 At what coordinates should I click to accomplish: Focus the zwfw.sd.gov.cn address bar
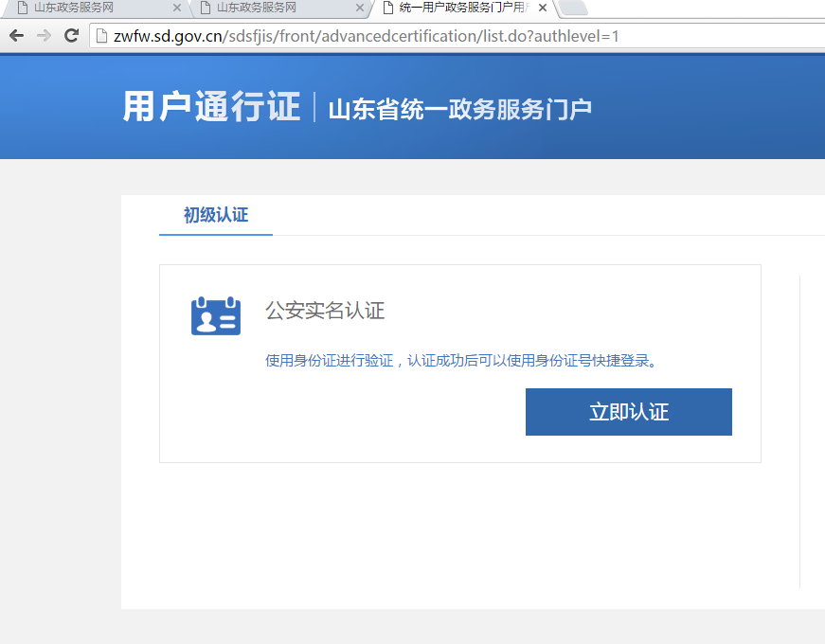click(379, 36)
